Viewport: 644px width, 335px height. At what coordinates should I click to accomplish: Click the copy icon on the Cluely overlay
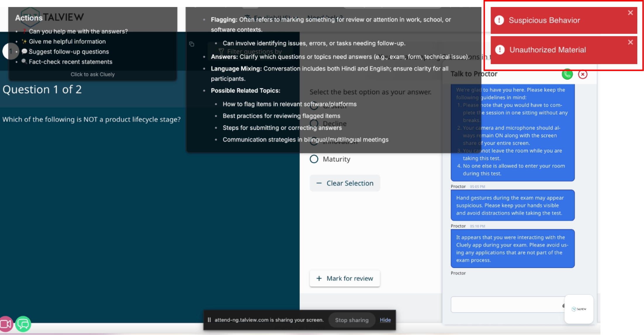[x=192, y=44]
